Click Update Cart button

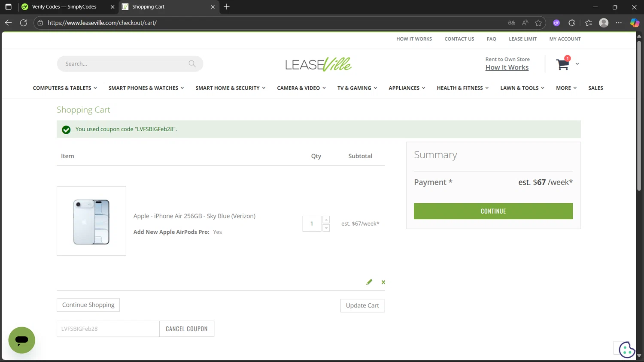tap(362, 305)
